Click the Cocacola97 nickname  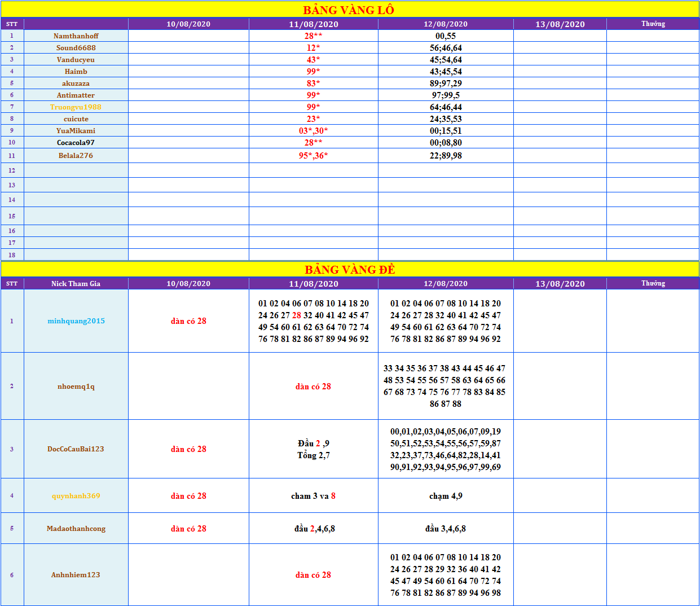point(76,143)
